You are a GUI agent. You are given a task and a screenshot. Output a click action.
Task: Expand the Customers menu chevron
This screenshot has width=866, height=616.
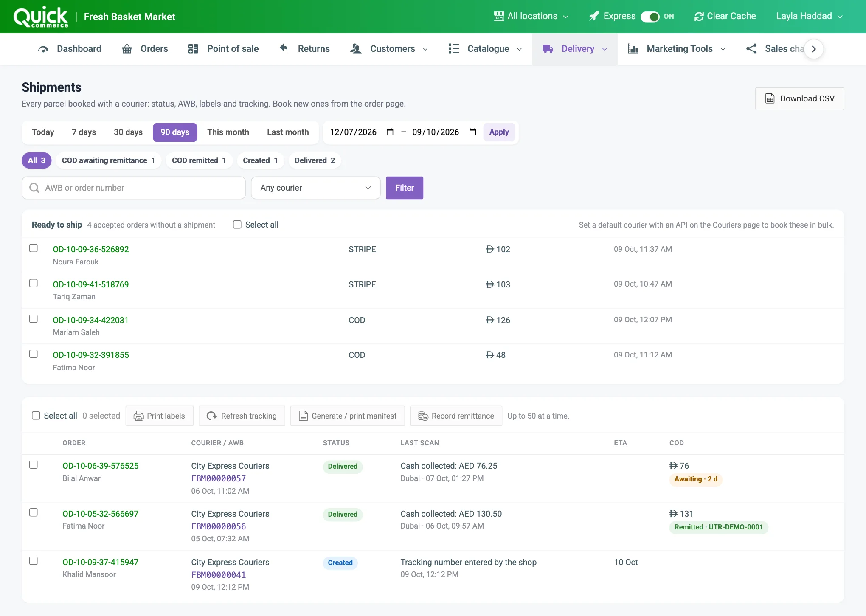425,49
